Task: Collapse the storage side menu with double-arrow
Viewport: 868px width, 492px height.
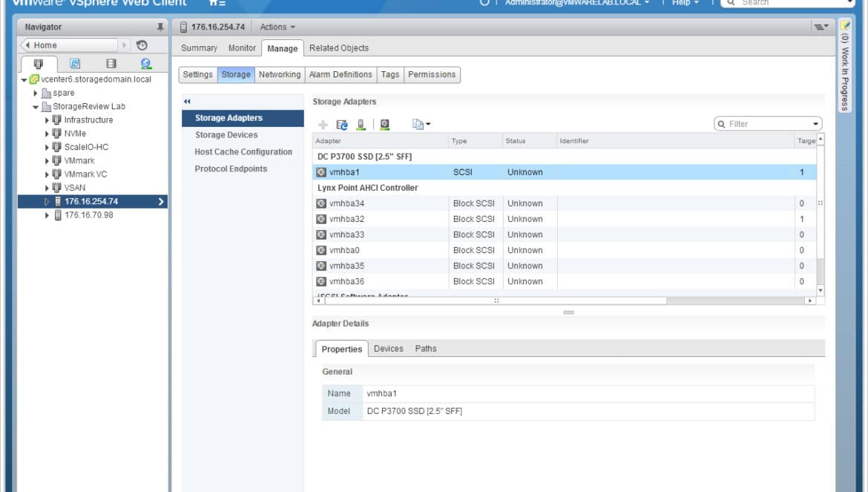Action: [x=187, y=101]
